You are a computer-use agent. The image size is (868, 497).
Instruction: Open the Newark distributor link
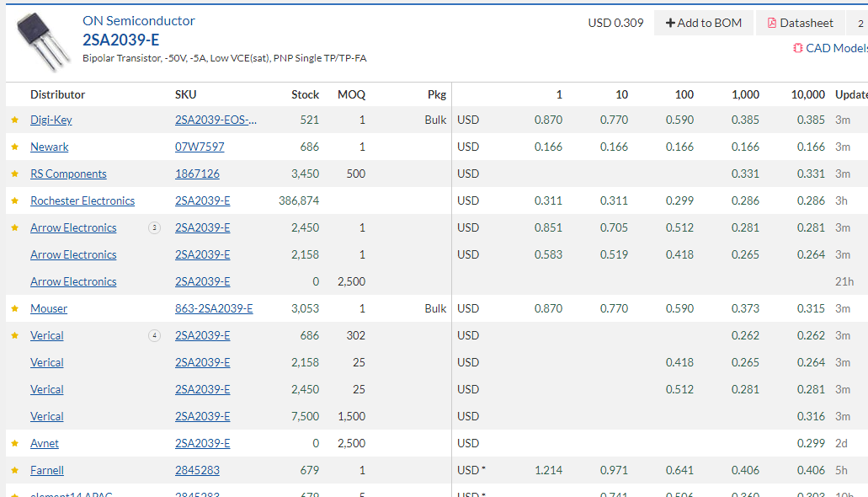(x=50, y=147)
